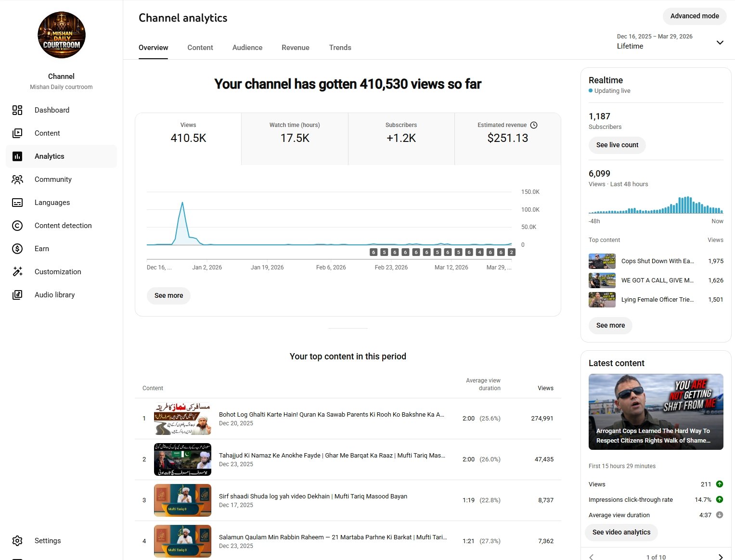Open the Dashboard sidebar icon
The image size is (735, 560).
(17, 110)
